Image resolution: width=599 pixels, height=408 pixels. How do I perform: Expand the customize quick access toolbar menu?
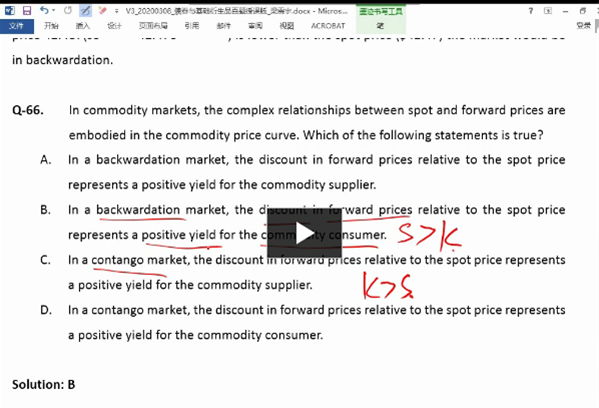(116, 11)
